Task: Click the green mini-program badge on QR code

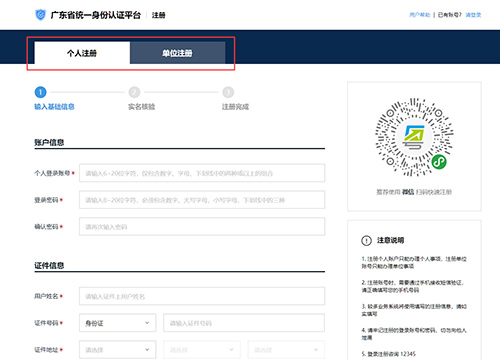Action: tap(439, 162)
